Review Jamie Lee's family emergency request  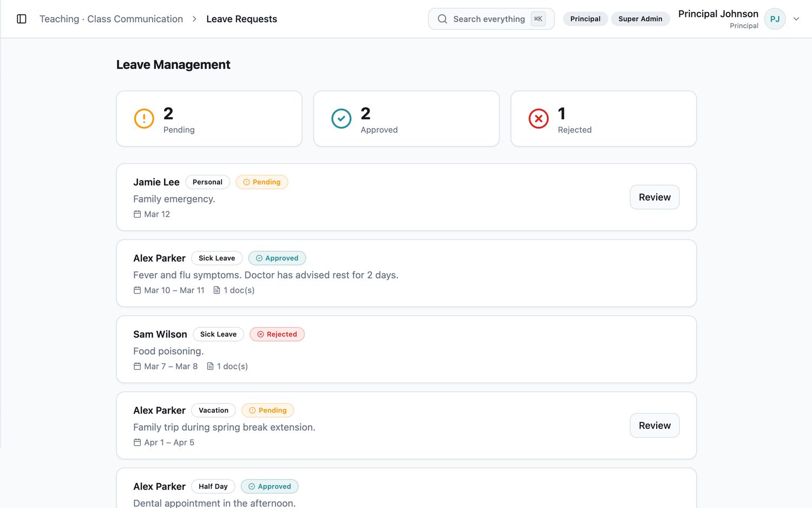(x=654, y=197)
